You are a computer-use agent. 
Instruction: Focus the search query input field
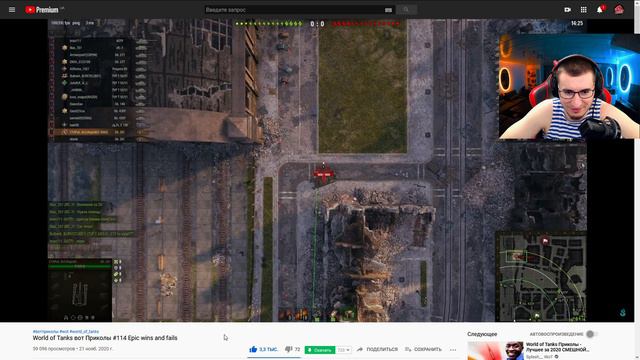pos(293,10)
